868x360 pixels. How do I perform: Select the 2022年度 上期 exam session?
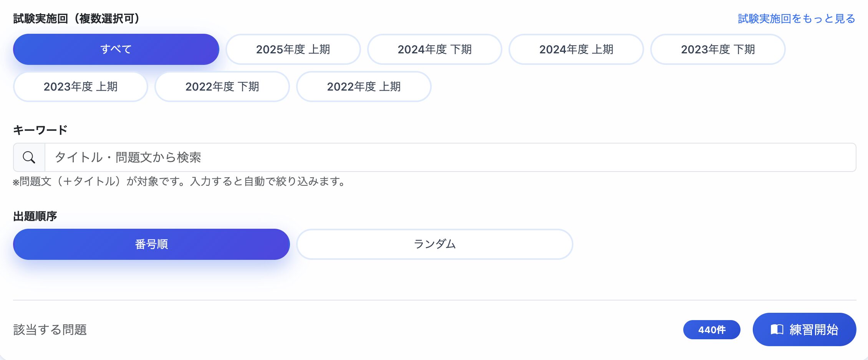[363, 87]
